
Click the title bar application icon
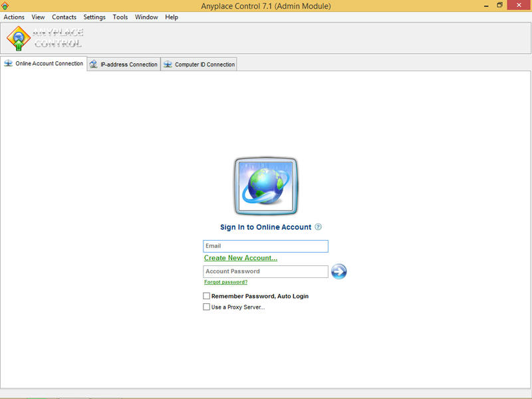pos(5,6)
